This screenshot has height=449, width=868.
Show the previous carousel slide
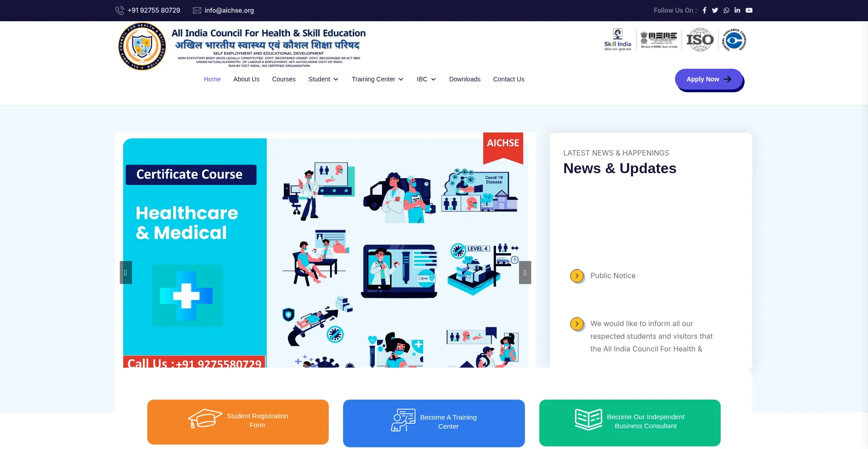(126, 273)
